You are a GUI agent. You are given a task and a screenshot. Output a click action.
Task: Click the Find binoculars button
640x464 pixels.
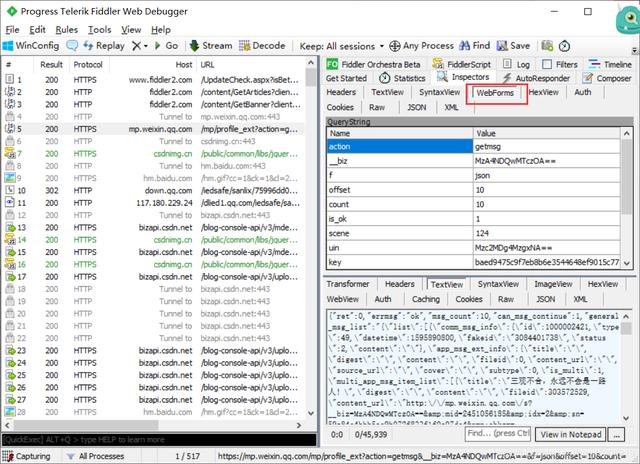475,46
